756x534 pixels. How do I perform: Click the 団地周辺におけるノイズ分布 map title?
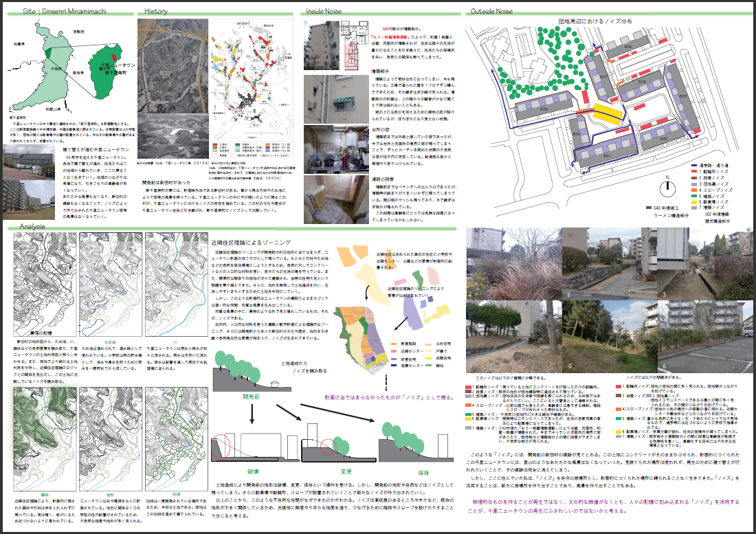pos(597,23)
